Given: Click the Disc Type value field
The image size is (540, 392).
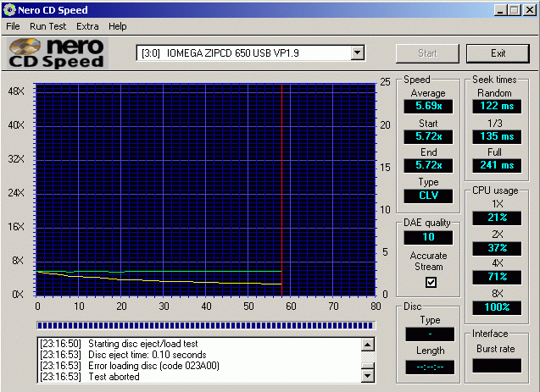Looking at the screenshot, I should tap(430, 334).
